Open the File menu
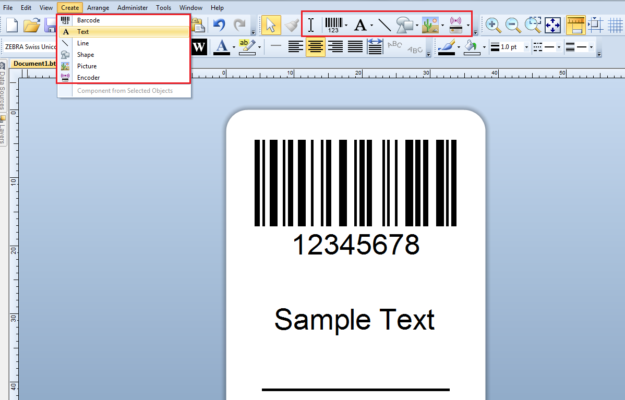Viewport: 625px width, 400px height. (8, 8)
